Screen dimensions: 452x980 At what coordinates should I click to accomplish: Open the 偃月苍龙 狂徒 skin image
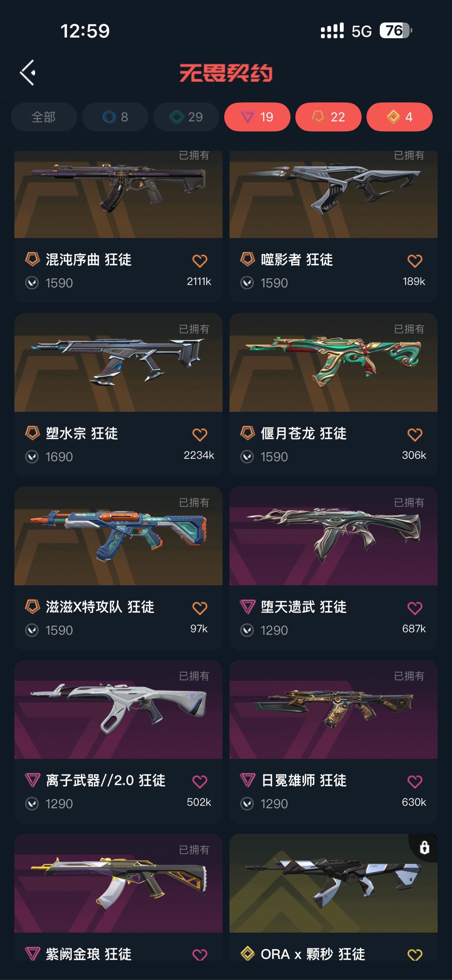pyautogui.click(x=334, y=363)
